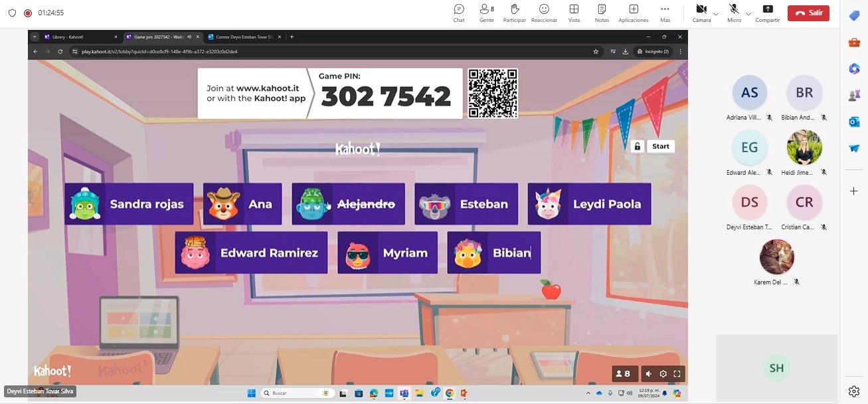Click the Kahoot player count badge

coord(624,373)
